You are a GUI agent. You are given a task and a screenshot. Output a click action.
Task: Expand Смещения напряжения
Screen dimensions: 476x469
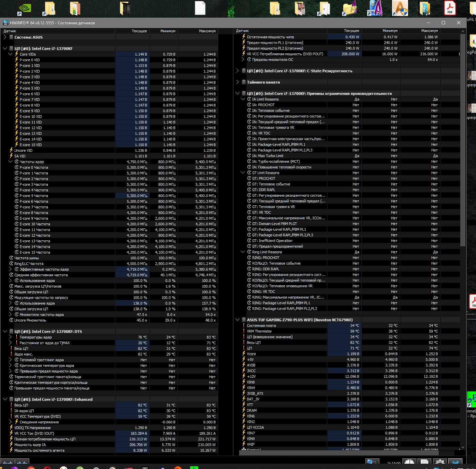[x=10, y=422]
